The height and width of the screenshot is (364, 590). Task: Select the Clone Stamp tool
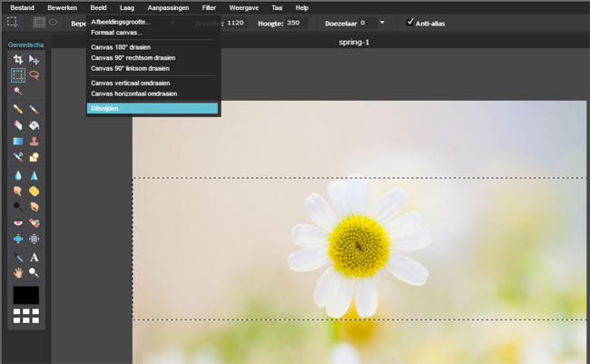(x=34, y=141)
